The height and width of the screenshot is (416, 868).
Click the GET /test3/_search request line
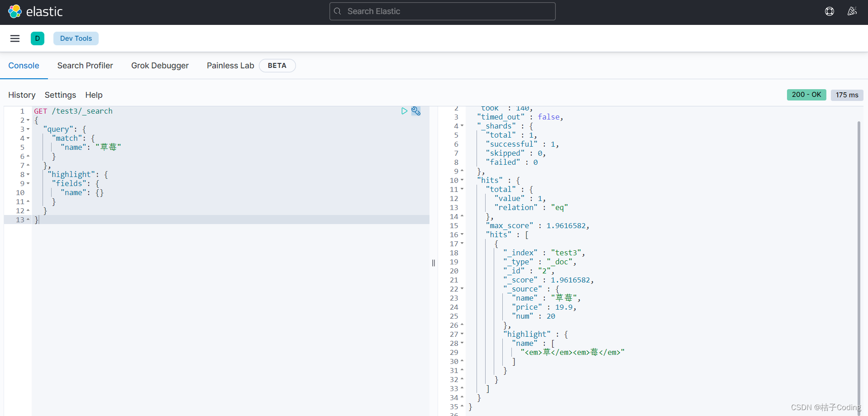[x=73, y=111]
